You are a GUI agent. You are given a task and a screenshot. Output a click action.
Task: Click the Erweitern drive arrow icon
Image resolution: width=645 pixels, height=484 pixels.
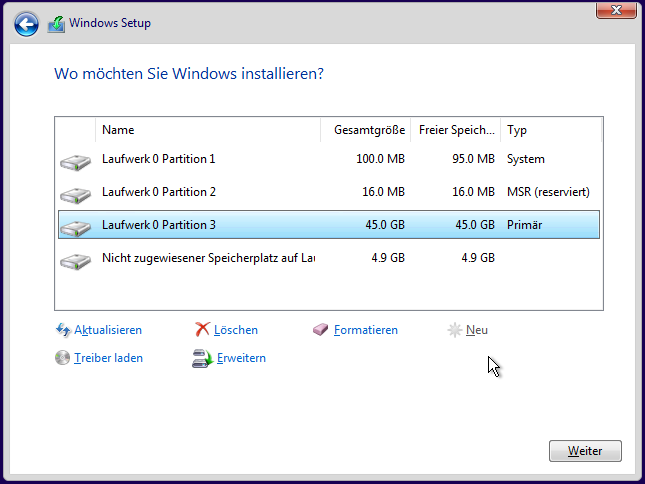pos(202,358)
